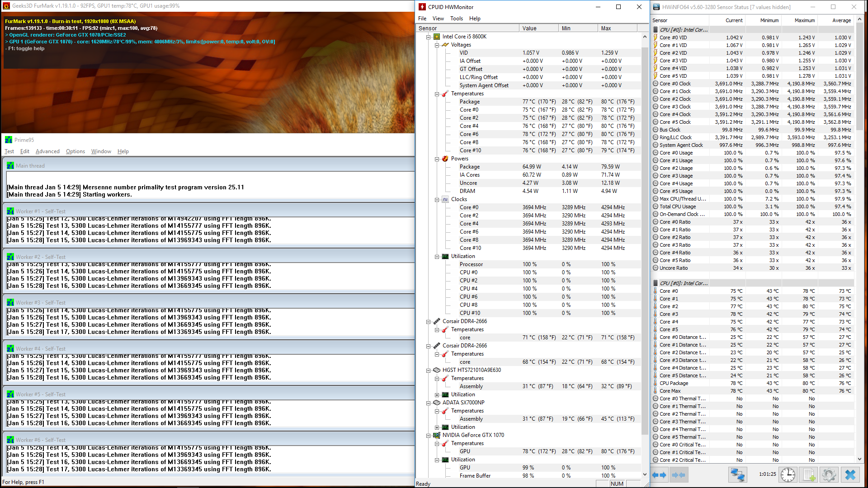Click HWiNFO scrollbar down arrow

859,460
